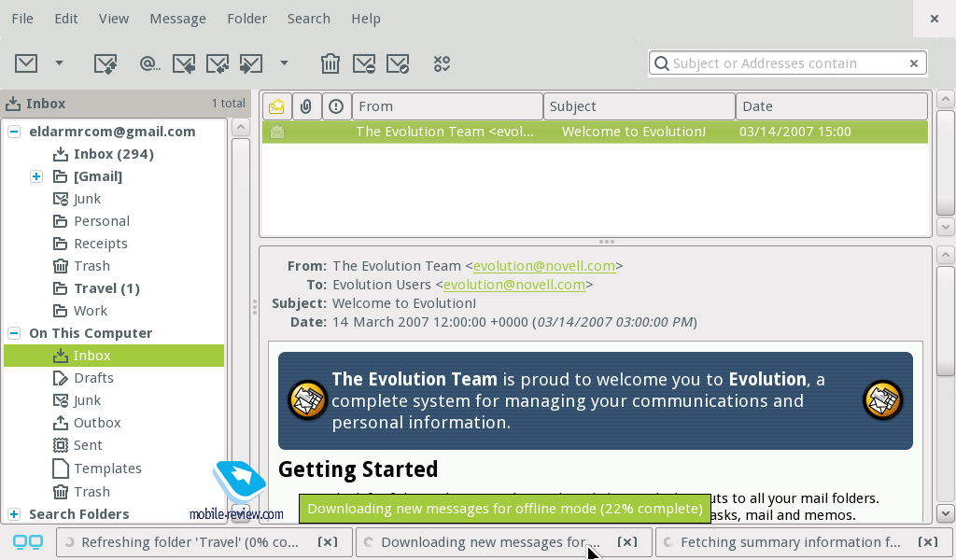The width and height of the screenshot is (956, 560).
Task: Select the Drafts folder
Action: [83, 378]
